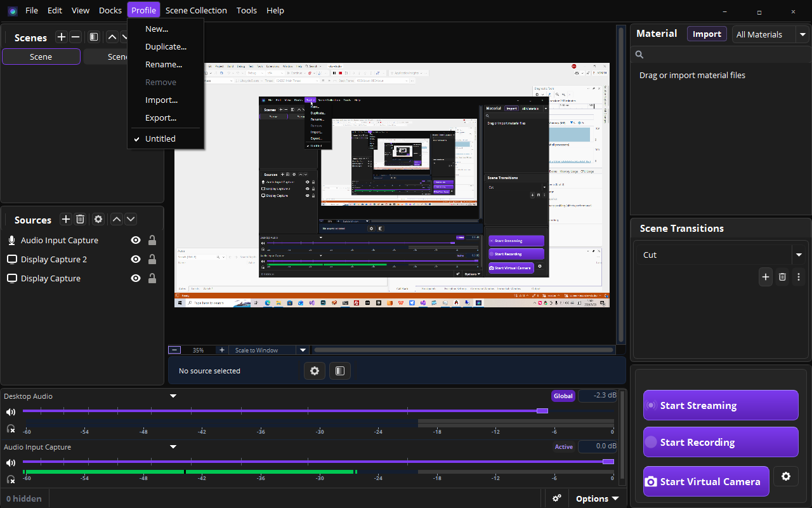Zoom in the preview with plus button
This screenshot has width=812, height=508.
(x=221, y=350)
